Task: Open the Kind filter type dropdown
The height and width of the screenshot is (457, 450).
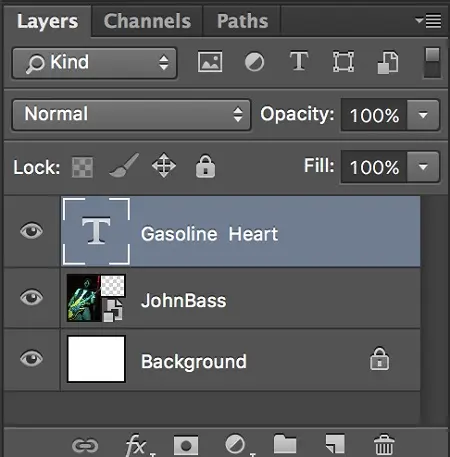Action: (94, 63)
